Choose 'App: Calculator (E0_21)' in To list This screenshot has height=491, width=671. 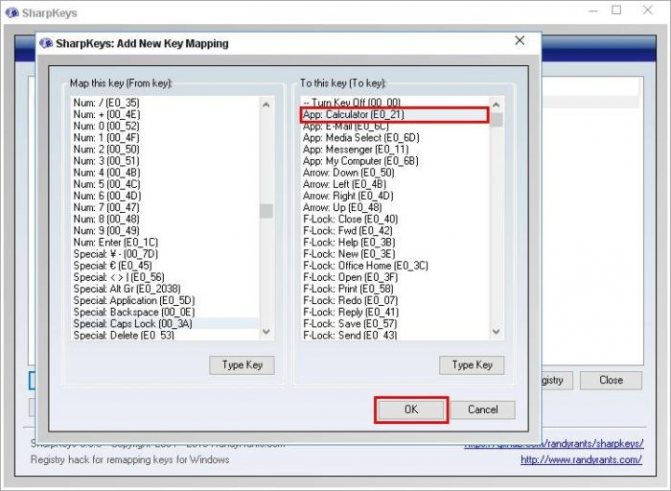click(395, 114)
